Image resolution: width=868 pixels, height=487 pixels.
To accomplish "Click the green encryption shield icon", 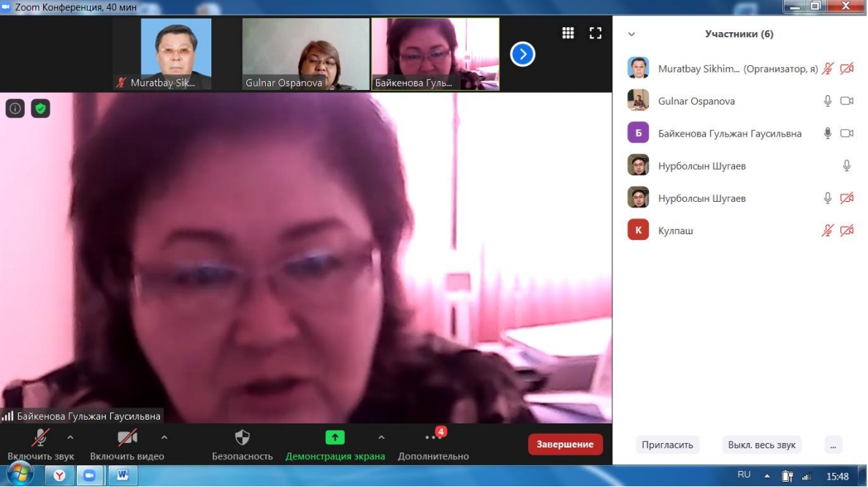I will coord(40,109).
